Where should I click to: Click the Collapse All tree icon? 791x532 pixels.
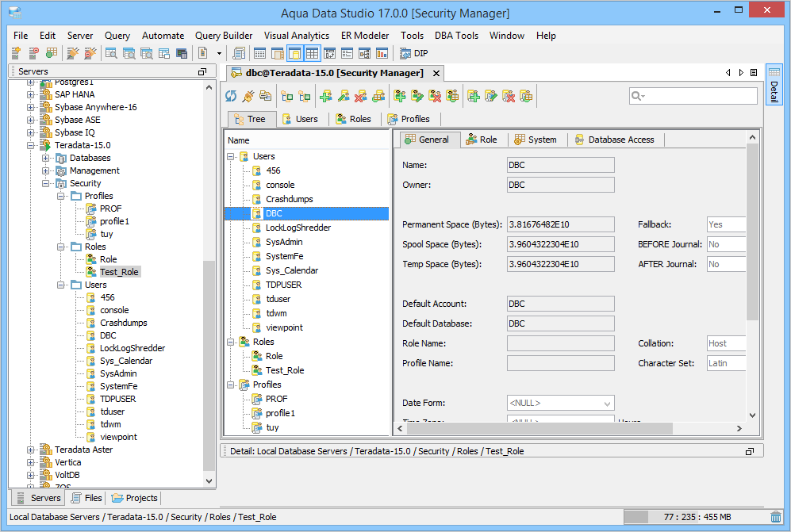pyautogui.click(x=304, y=96)
